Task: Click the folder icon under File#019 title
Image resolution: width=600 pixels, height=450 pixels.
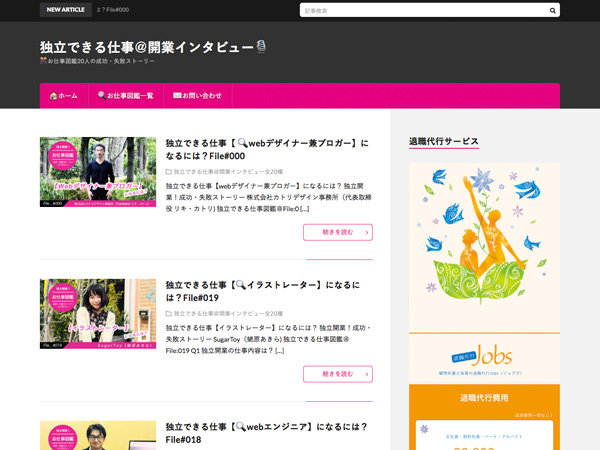Action: [168, 313]
